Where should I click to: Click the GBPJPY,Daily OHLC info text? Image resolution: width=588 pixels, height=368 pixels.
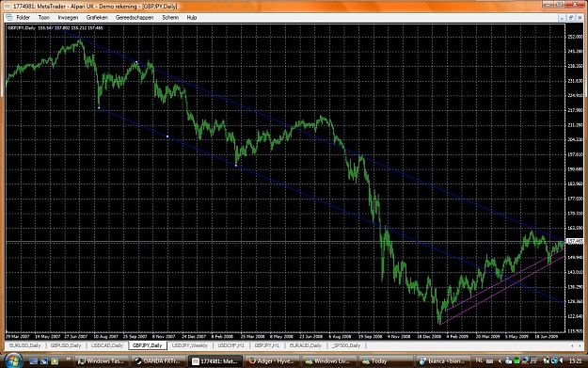pos(56,27)
